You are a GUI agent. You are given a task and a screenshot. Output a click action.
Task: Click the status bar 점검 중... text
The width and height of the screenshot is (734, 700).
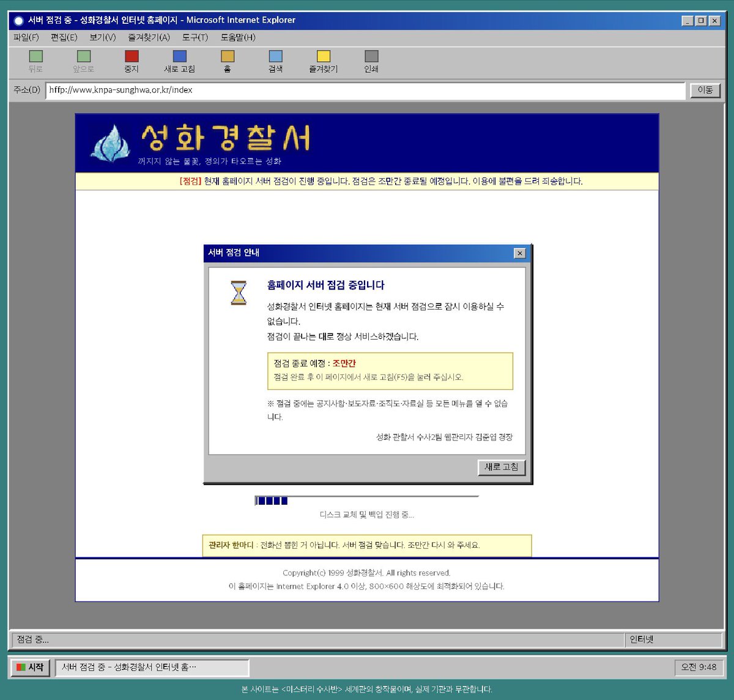33,639
